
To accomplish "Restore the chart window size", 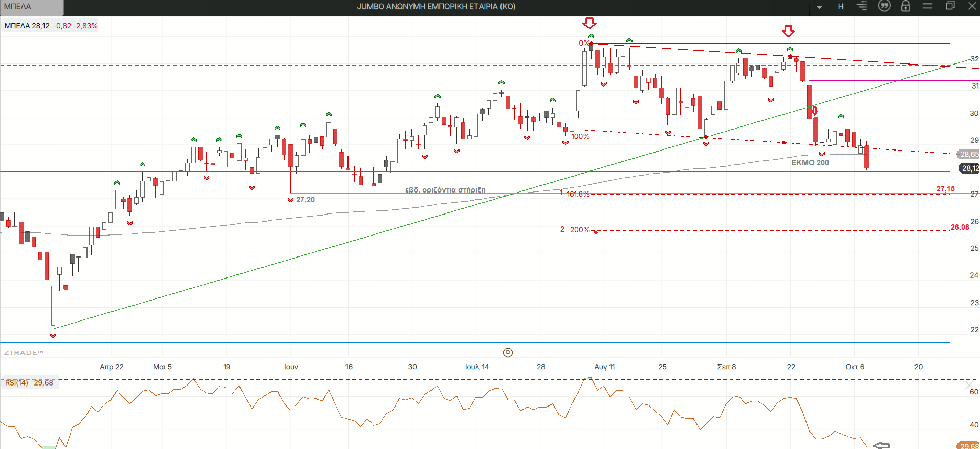I will coord(950,6).
